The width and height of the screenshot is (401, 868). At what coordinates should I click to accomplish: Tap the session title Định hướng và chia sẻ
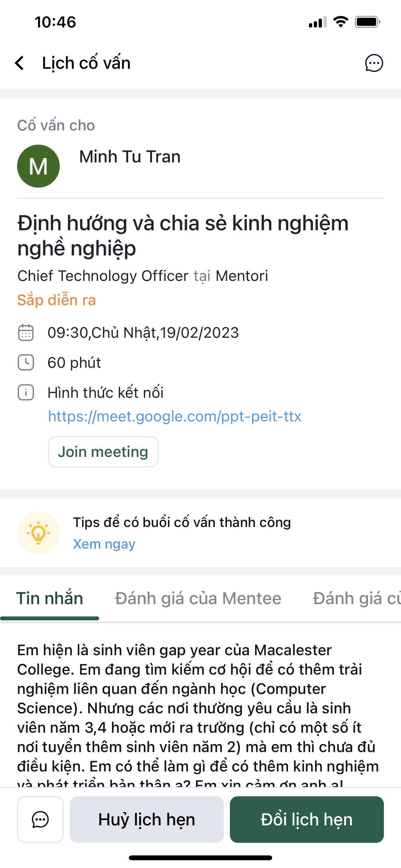[x=183, y=235]
